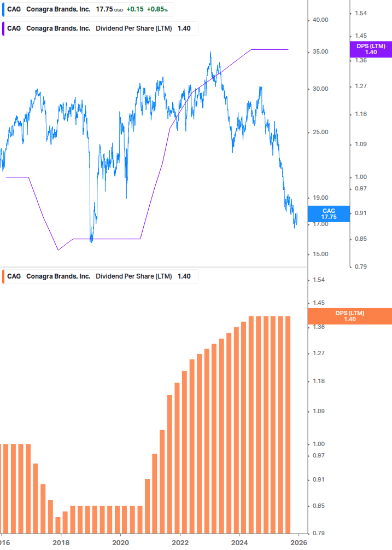Click the purple color bar beside the DPS legend
This screenshot has height=550, width=392.
[x=3, y=29]
